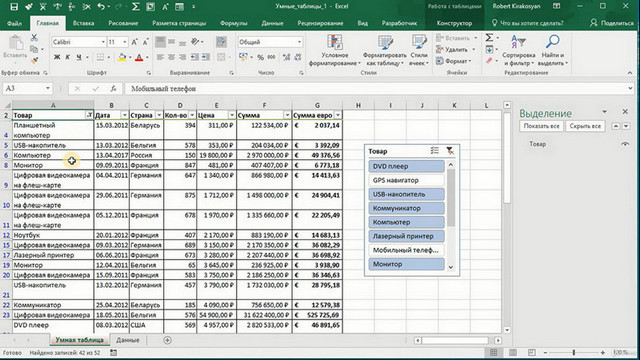This screenshot has height=360, width=640.
Task: Switch to the Вставка ribbon tab
Action: pyautogui.click(x=83, y=23)
